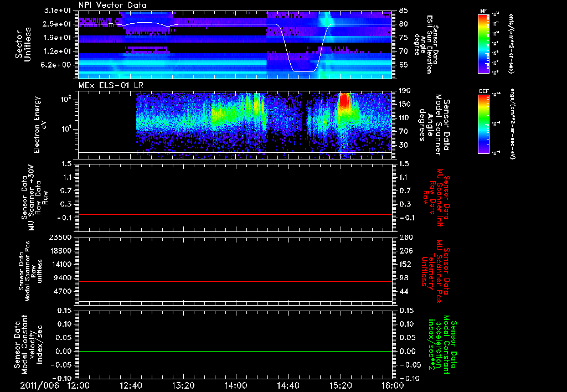Click the red intense burst in ELS spectrogram
This screenshot has height=392, width=567.
pyautogui.click(x=344, y=100)
